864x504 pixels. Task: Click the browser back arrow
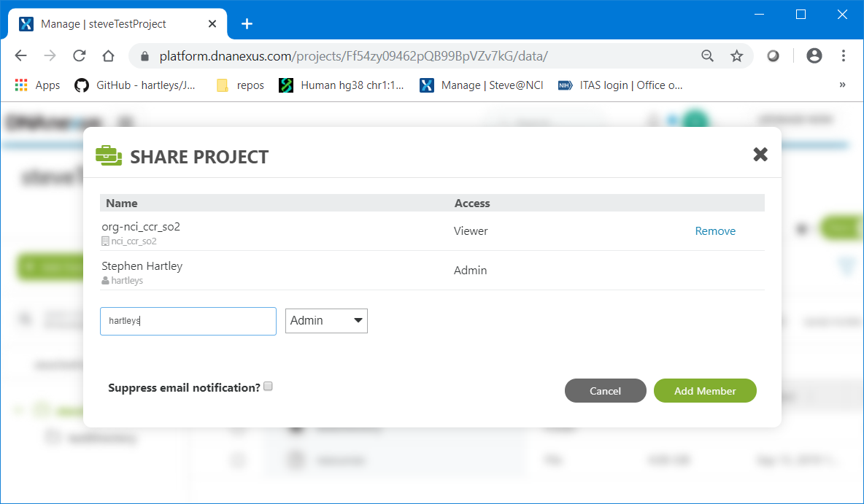[20, 56]
